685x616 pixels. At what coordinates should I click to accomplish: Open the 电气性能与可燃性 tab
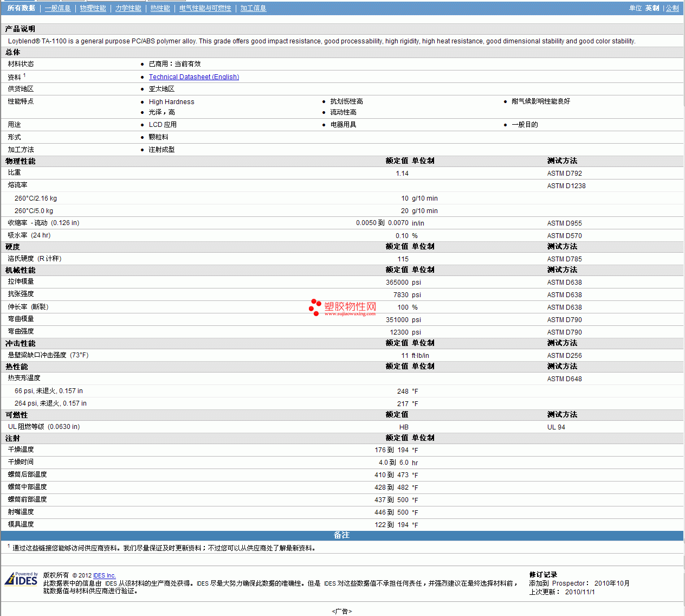point(205,8)
